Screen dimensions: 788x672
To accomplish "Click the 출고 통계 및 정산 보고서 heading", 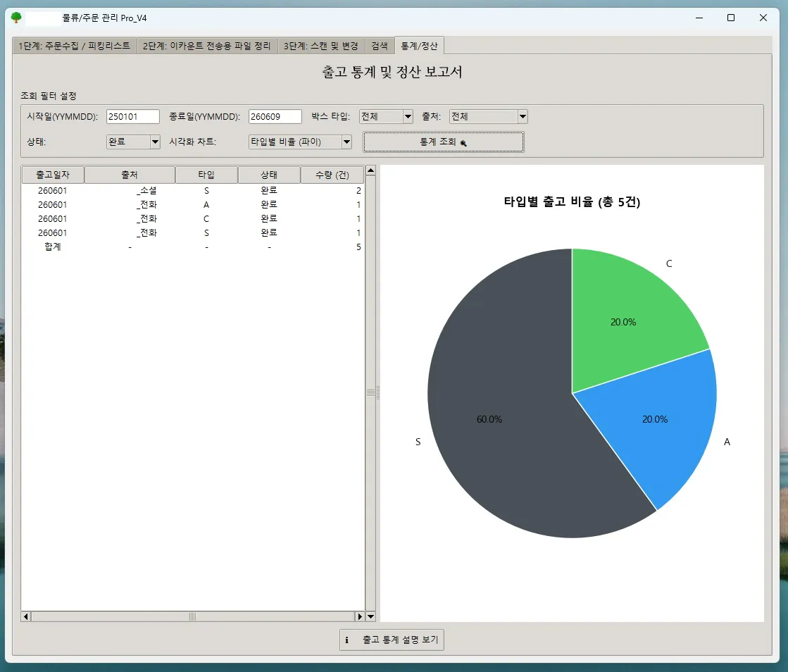I will [x=392, y=72].
